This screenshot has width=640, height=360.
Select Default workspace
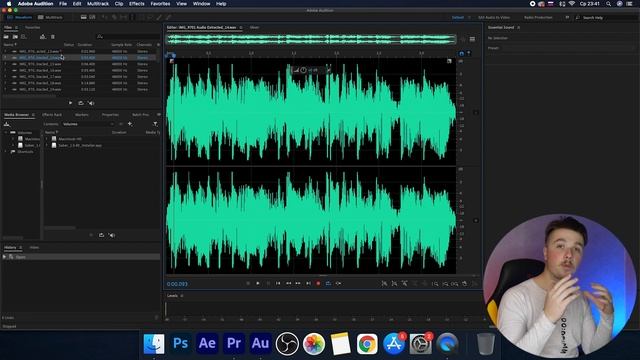(458, 18)
